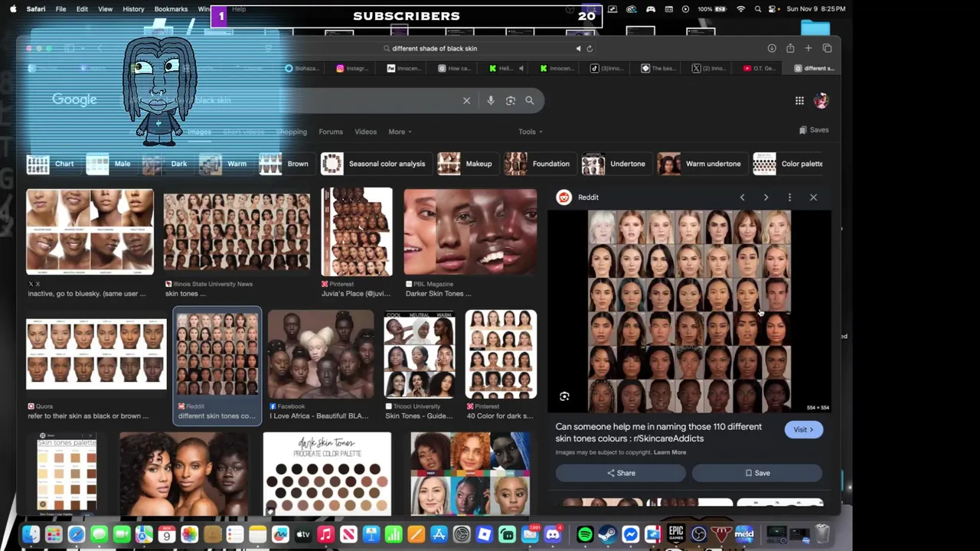This screenshot has width=980, height=551.
Task: Open Forums search tab
Action: click(x=331, y=132)
